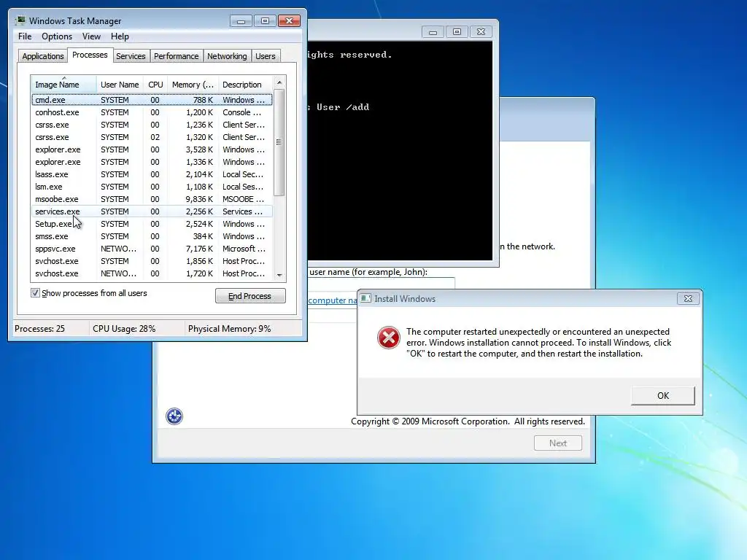Select the smss.exe process row
The image size is (747, 560).
152,236
